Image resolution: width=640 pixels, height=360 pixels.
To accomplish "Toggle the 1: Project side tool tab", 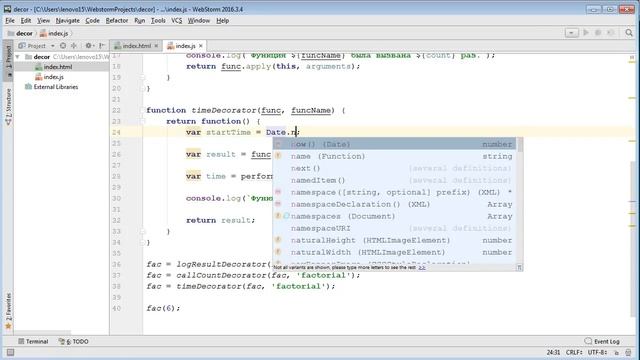I will coord(8,60).
